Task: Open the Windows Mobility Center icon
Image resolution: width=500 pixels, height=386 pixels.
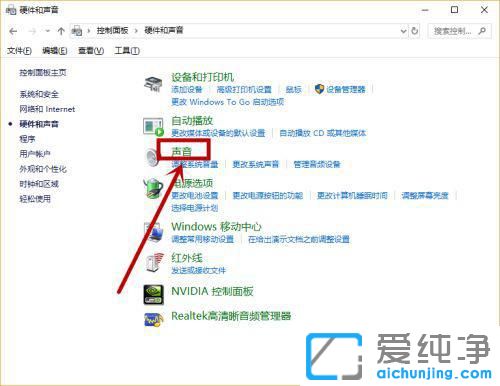Action: coord(153,232)
